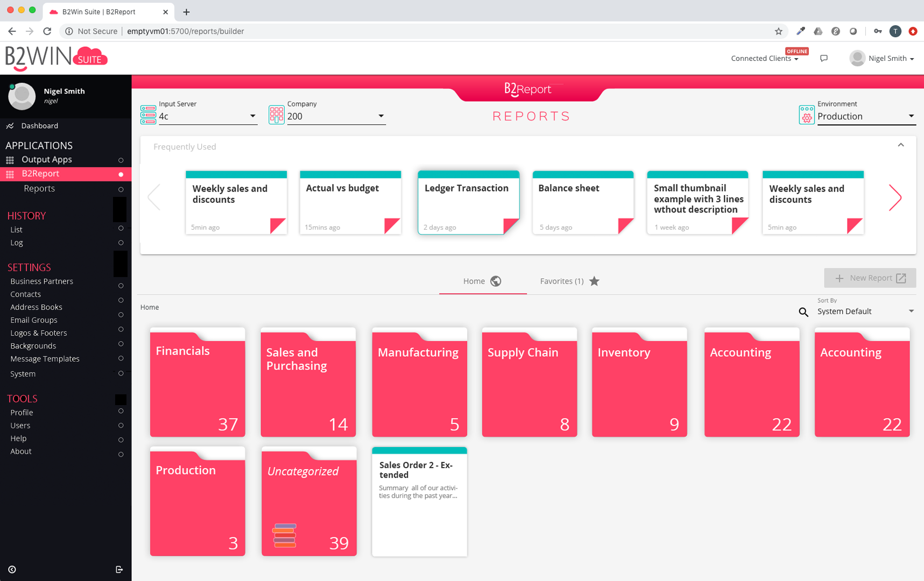
Task: Open the Sales Order 2 - Extended report
Action: click(419, 501)
